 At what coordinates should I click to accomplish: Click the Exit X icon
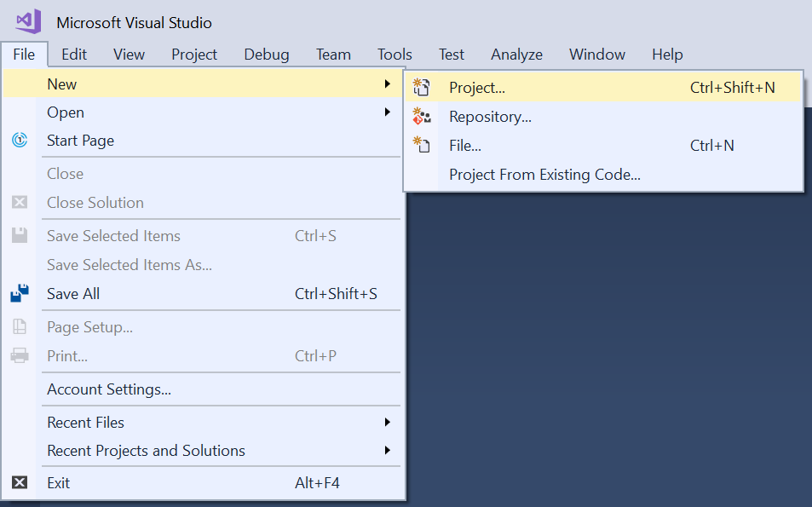pos(20,483)
